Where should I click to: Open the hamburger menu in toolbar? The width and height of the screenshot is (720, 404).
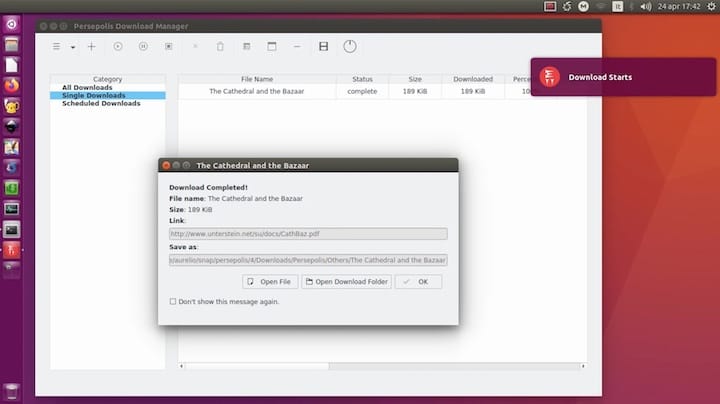coord(56,46)
